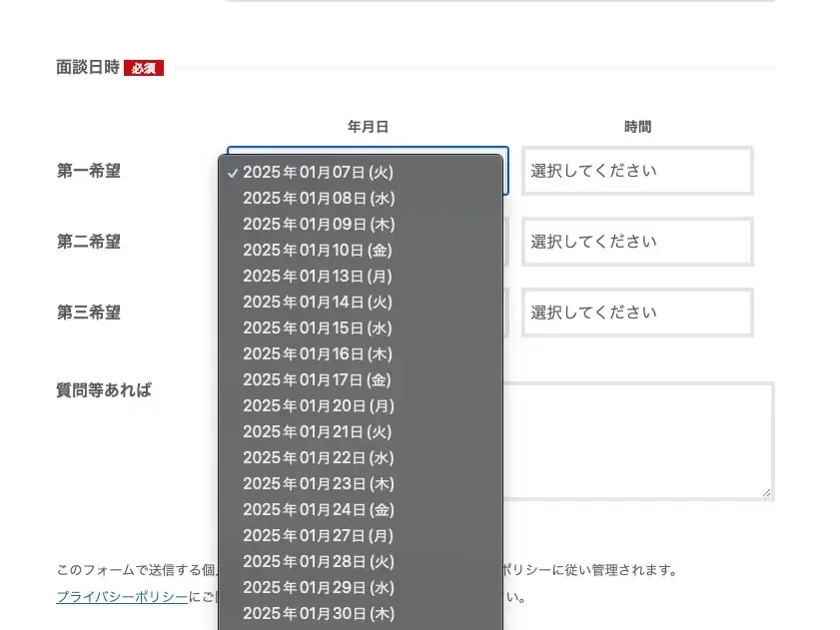Pick 2025年01月22日 (水) in dropdown
Screen dimensions: 840x630
point(361,458)
